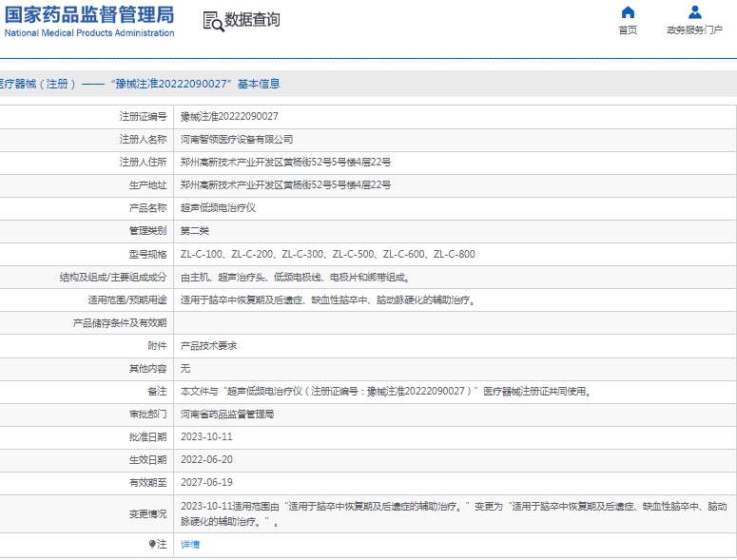Click the 无 value under 其他内容

coord(185,369)
